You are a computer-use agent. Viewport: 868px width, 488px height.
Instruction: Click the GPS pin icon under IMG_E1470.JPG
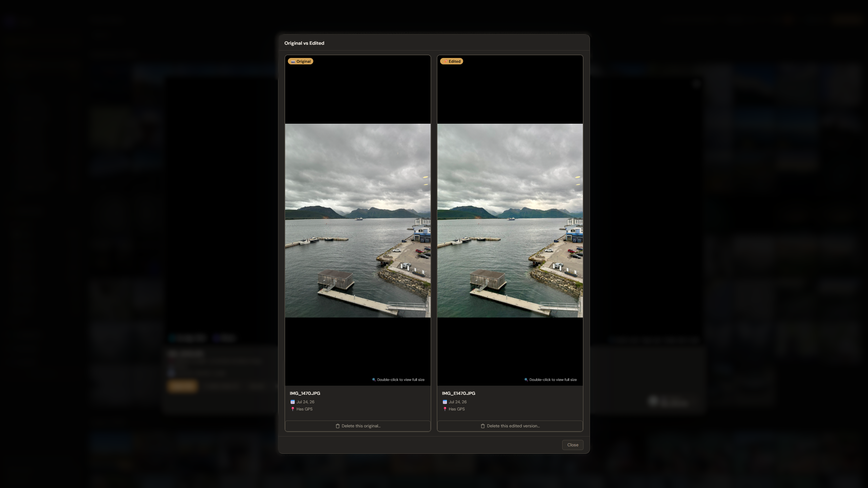pos(445,409)
